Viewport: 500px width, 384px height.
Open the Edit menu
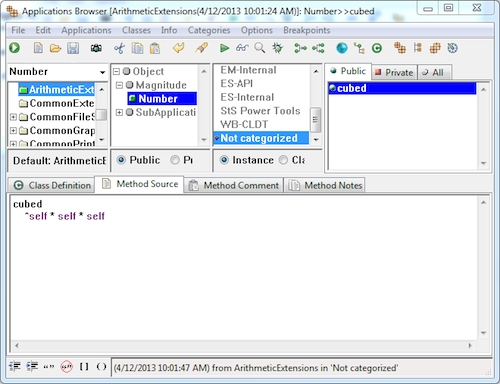click(x=43, y=30)
